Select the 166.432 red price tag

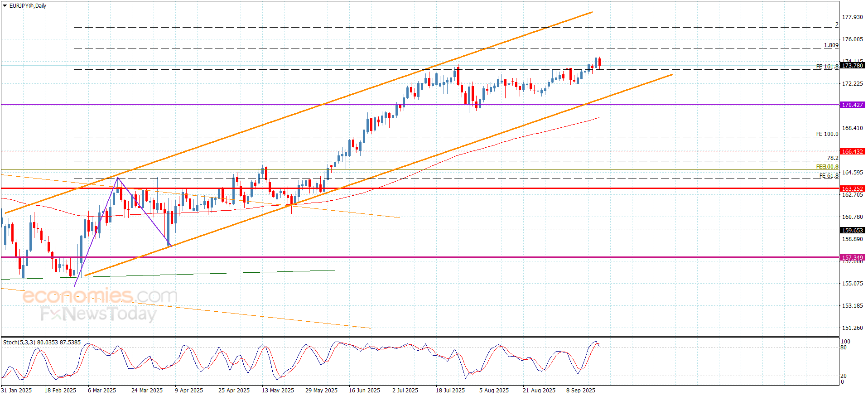852,151
